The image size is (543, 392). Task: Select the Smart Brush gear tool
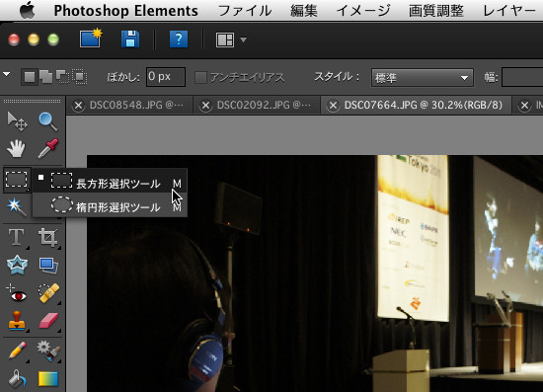(x=48, y=351)
